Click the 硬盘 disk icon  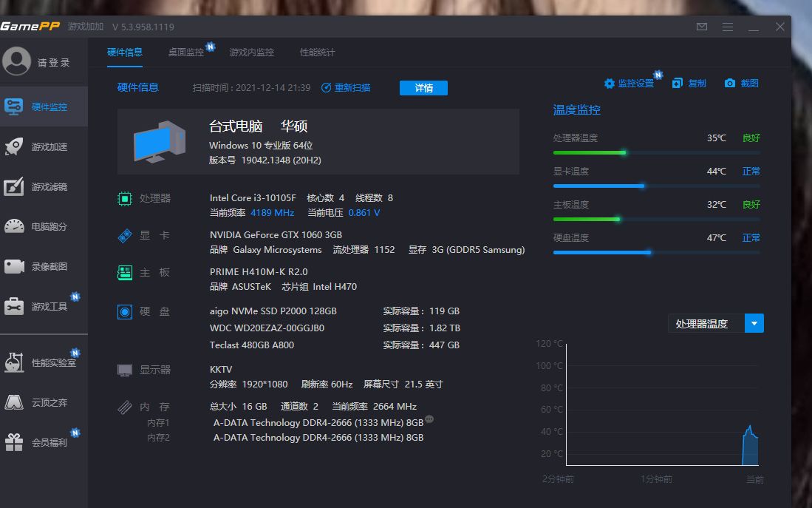(x=125, y=311)
